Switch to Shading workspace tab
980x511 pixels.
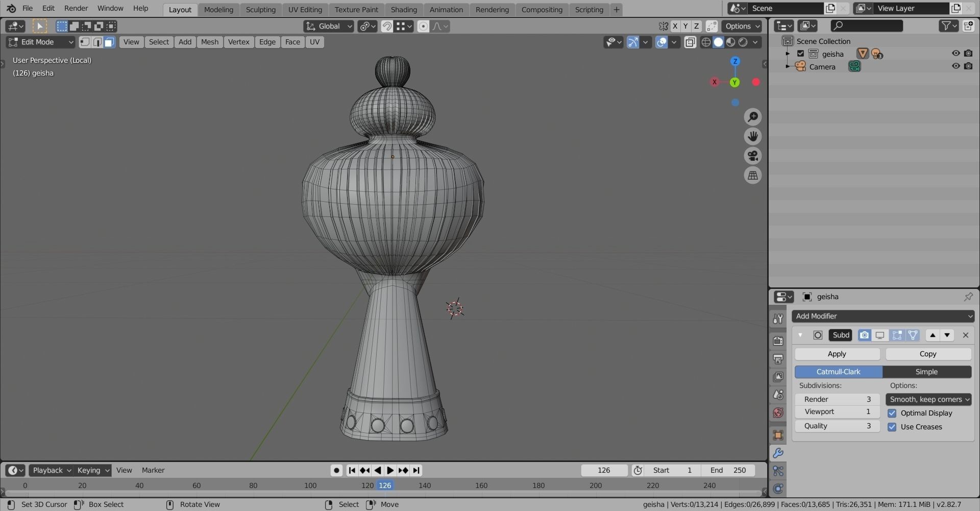tap(404, 10)
